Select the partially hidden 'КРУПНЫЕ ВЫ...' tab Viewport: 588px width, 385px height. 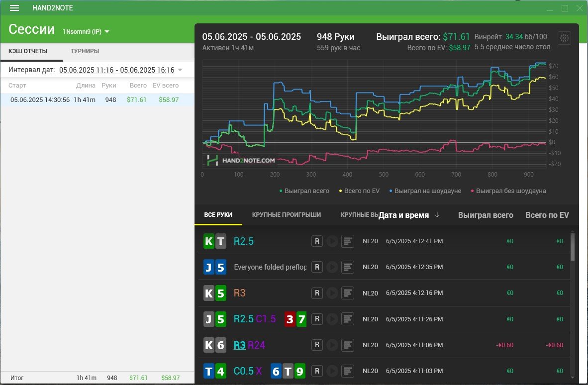click(359, 215)
